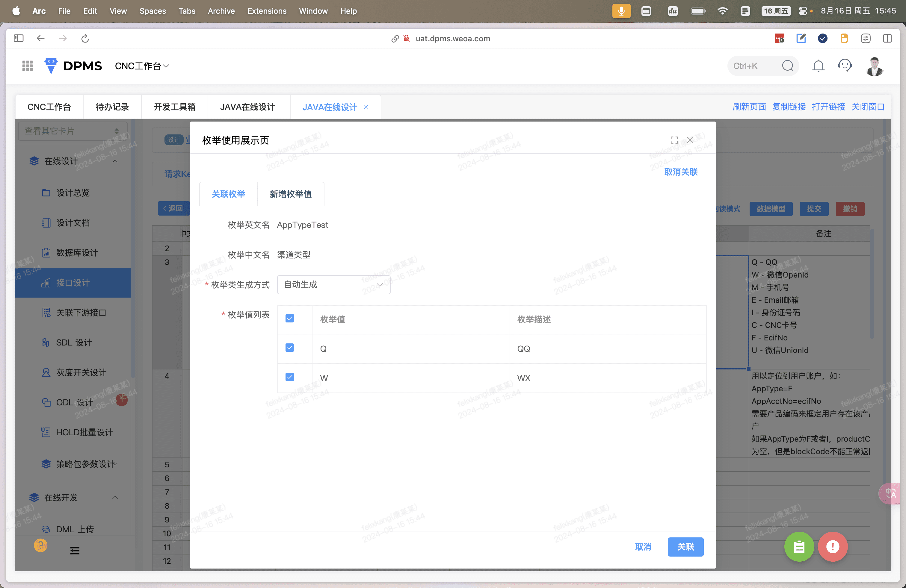This screenshot has height=588, width=906.
Task: Select the 关联枚举 tab
Action: [x=228, y=194]
